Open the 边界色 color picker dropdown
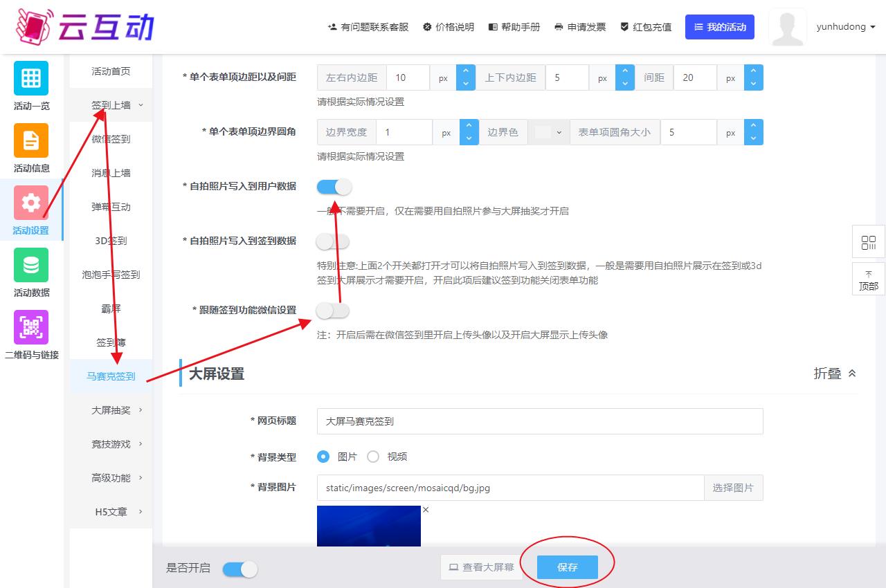This screenshot has height=588, width=886. [549, 132]
